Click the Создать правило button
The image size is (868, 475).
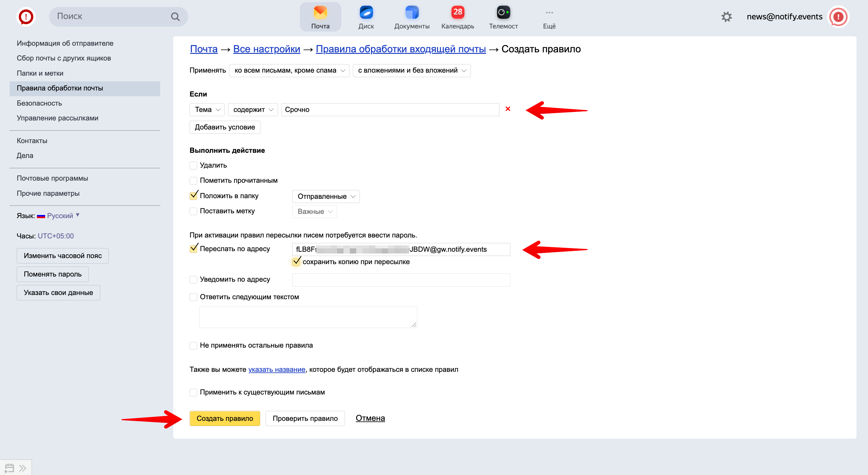tap(224, 418)
